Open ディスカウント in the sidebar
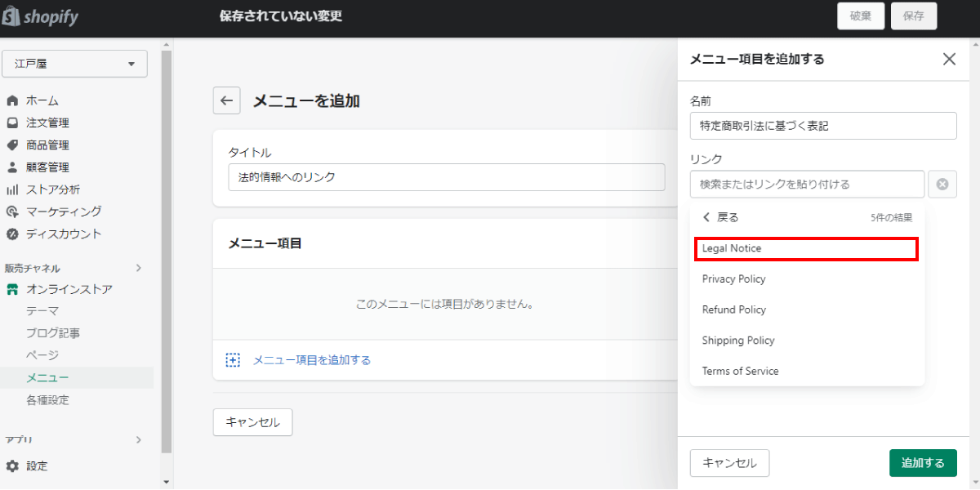 point(64,233)
